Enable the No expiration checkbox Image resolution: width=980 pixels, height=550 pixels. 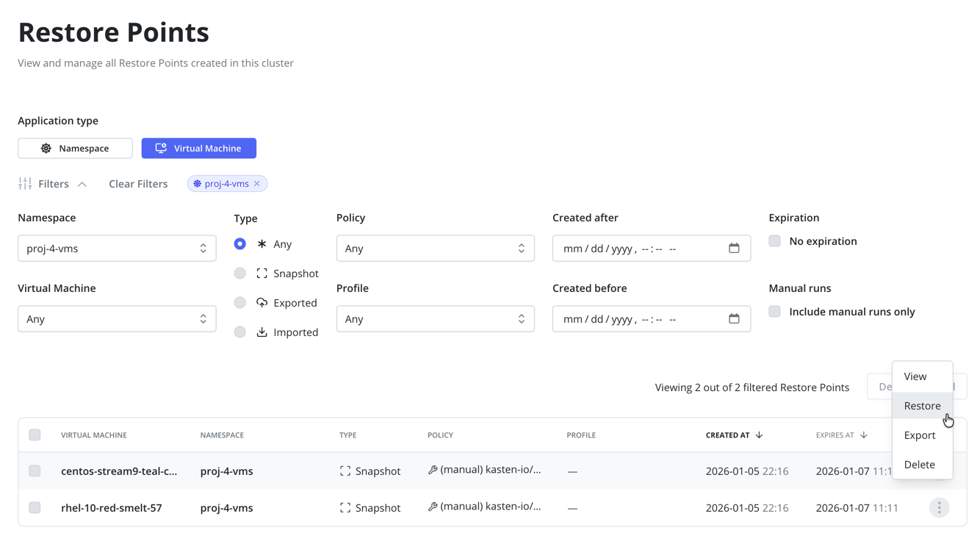tap(774, 241)
